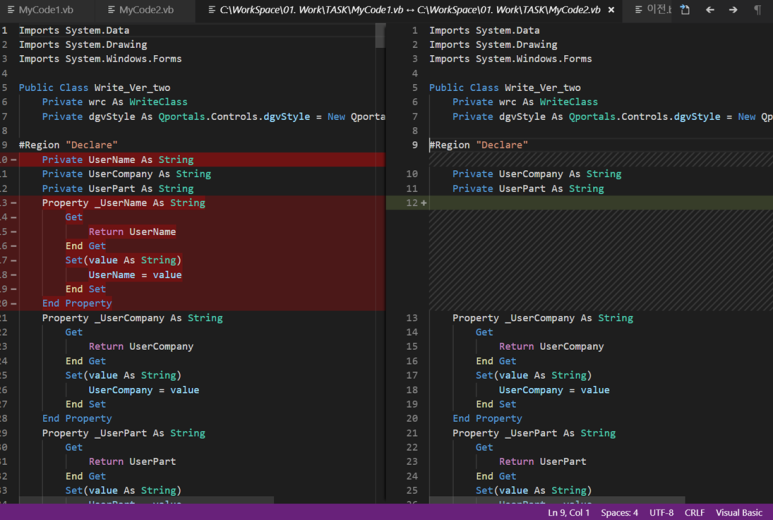
Task: Click removed line 'Private UserName As String'
Action: pyautogui.click(x=118, y=160)
